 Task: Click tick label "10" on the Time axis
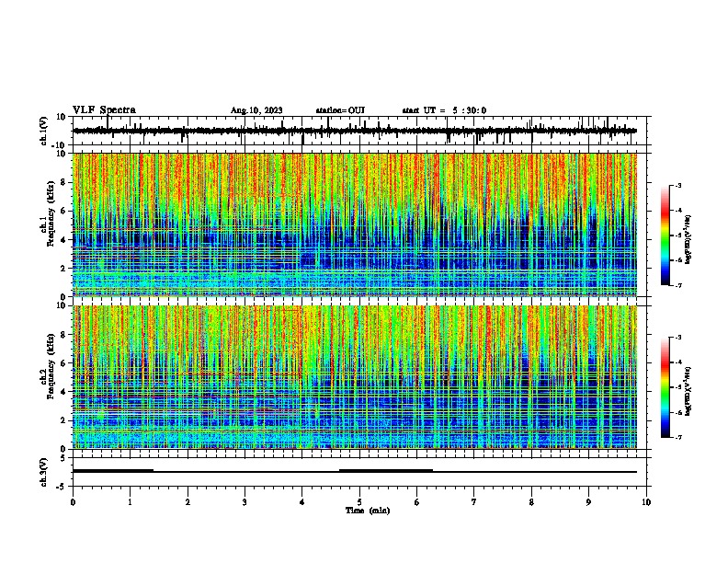pyautogui.click(x=646, y=502)
